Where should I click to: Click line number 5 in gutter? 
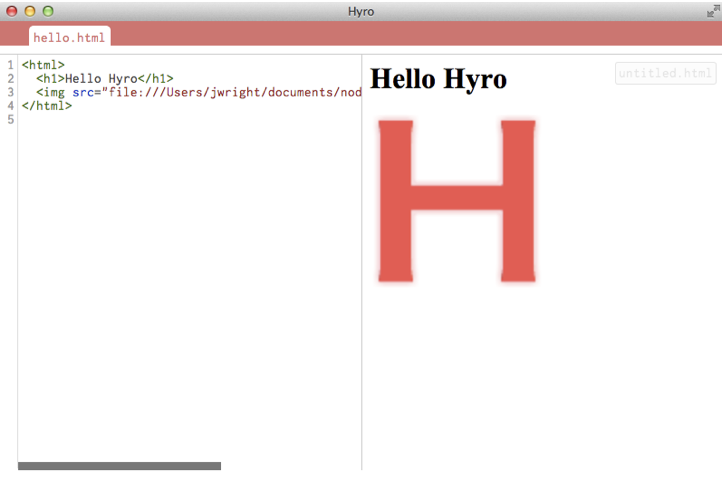[x=11, y=119]
